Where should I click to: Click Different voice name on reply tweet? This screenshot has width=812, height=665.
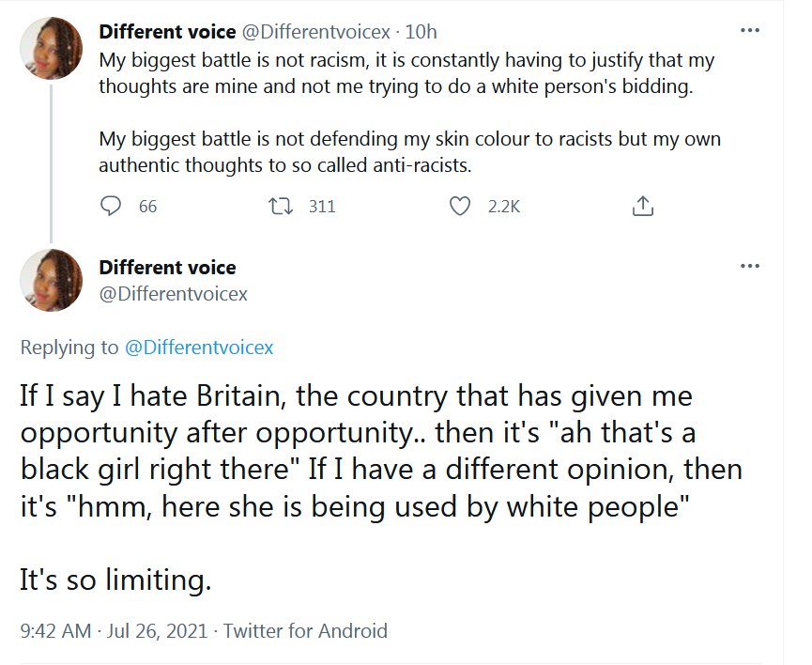pos(167,268)
